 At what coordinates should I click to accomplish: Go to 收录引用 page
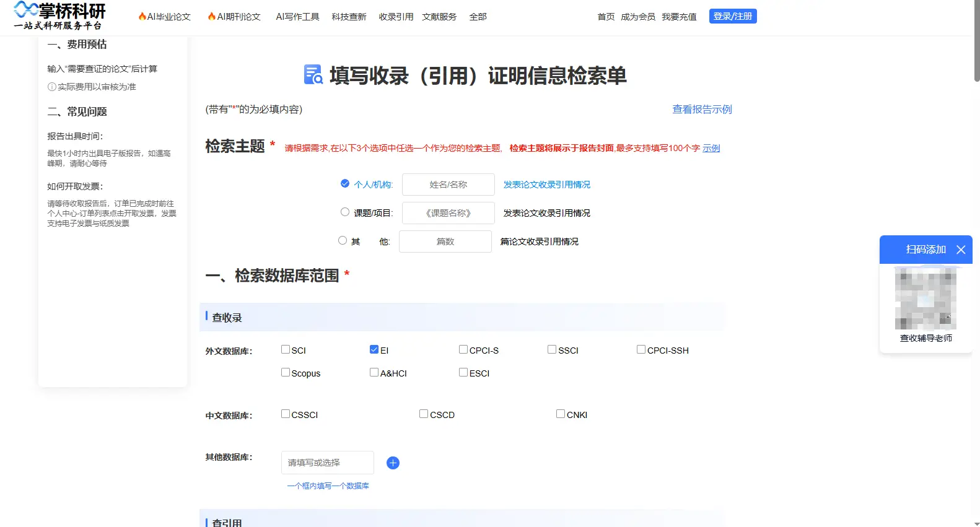396,17
